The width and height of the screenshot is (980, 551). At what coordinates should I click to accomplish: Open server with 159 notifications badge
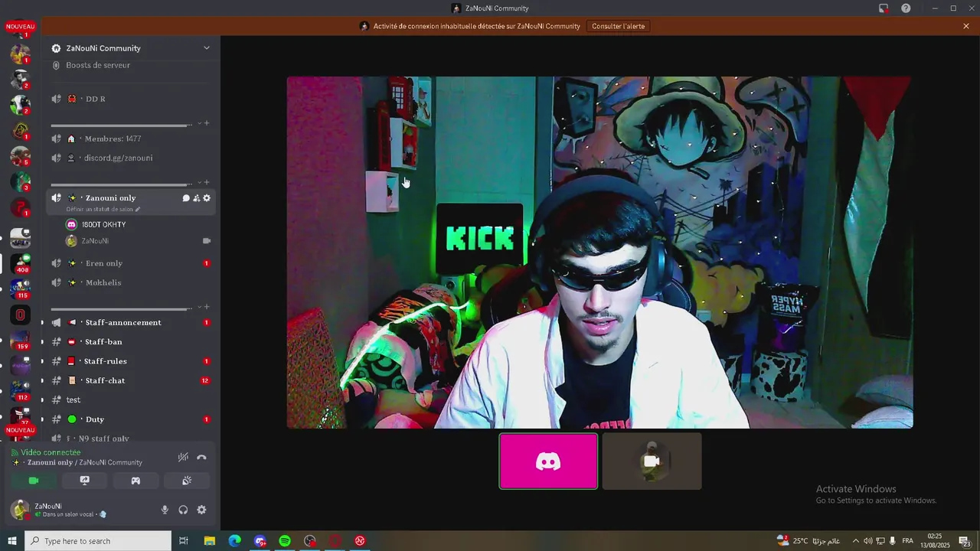click(21, 341)
